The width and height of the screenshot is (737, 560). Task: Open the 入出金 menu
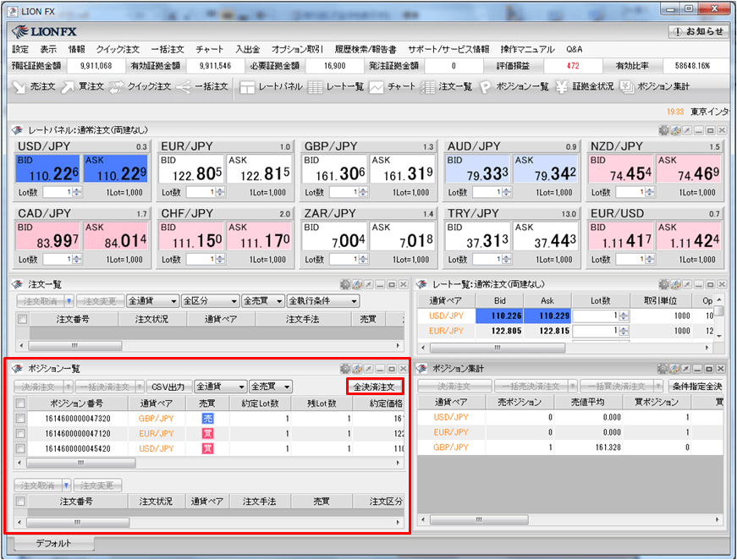tap(248, 49)
